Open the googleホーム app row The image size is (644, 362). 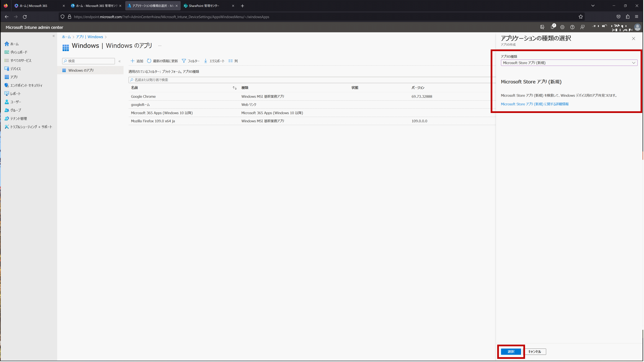[312, 105]
